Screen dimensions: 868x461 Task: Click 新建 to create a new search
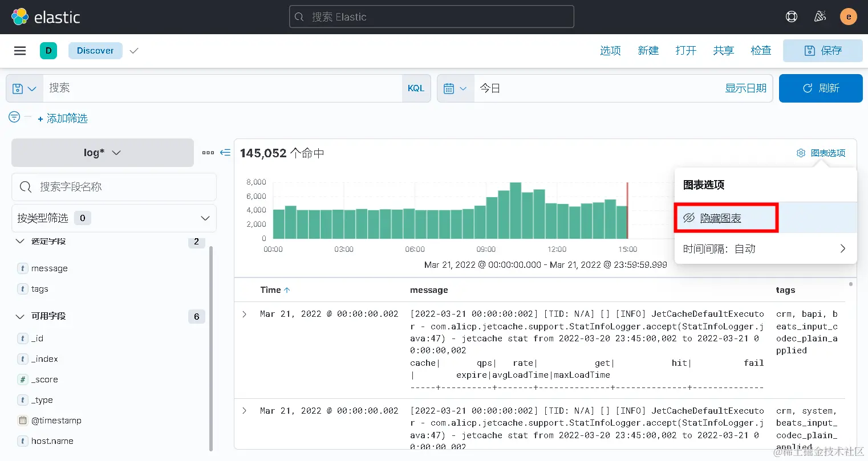click(x=648, y=51)
